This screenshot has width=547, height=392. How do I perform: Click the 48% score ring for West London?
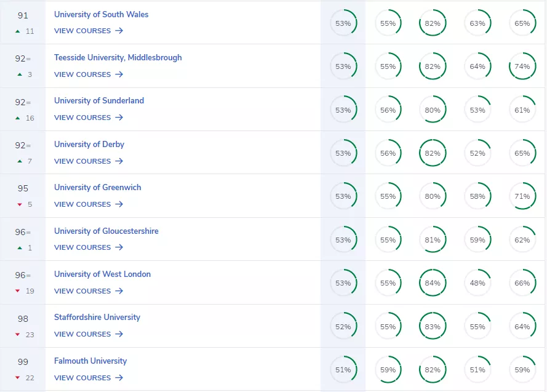pyautogui.click(x=477, y=283)
